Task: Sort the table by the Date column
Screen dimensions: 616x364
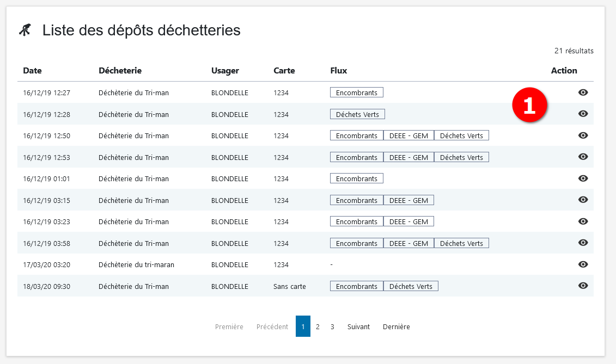Action: click(32, 70)
